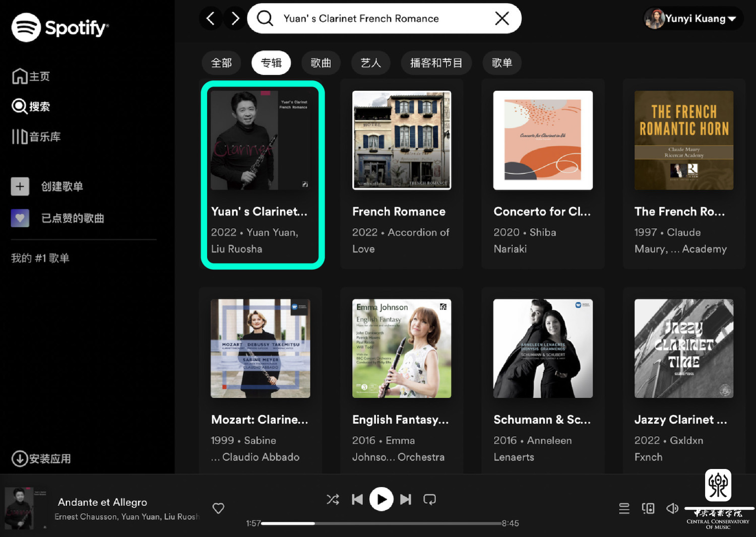
Task: Switch to the 歌曲 filter tab
Action: (x=321, y=63)
